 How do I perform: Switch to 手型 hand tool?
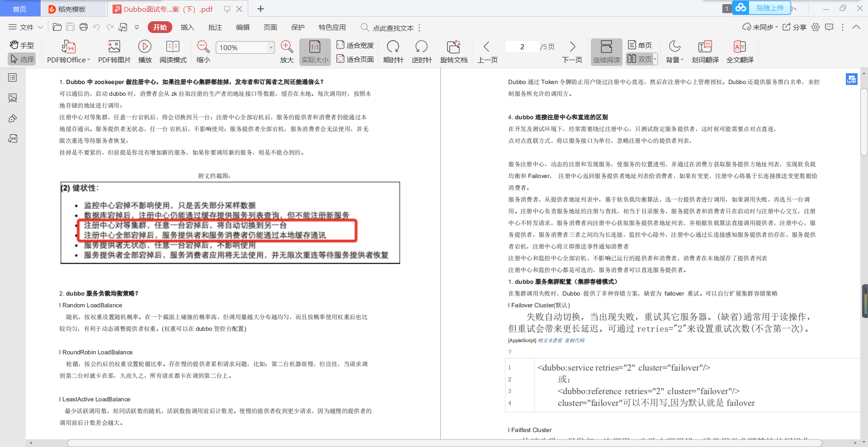(22, 45)
